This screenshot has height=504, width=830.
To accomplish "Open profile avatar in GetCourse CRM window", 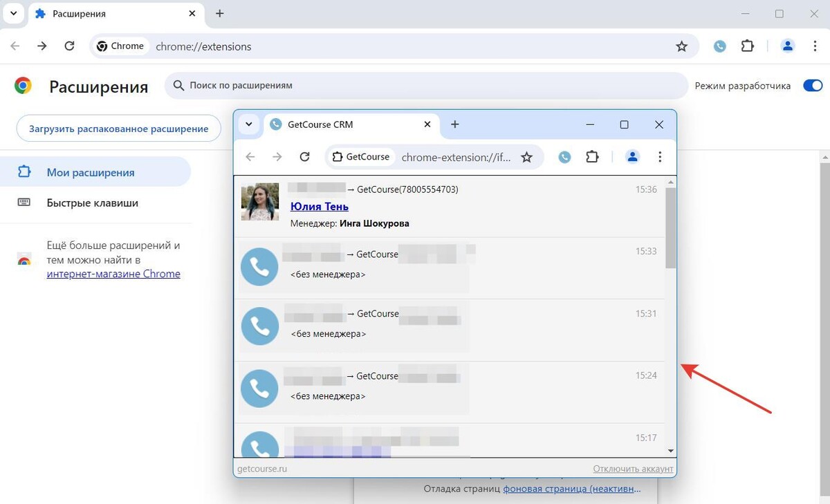I will coord(632,157).
